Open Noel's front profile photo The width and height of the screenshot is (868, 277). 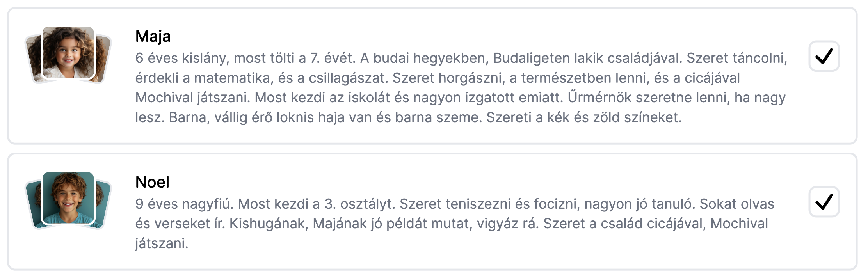68,198
